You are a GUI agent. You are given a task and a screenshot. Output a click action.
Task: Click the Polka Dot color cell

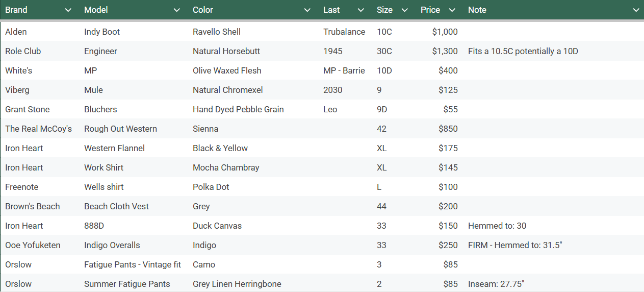click(211, 187)
